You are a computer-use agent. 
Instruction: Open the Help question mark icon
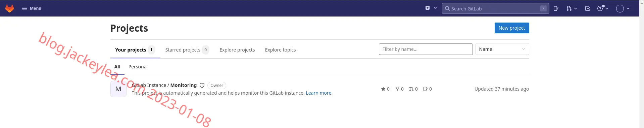coord(603,8)
